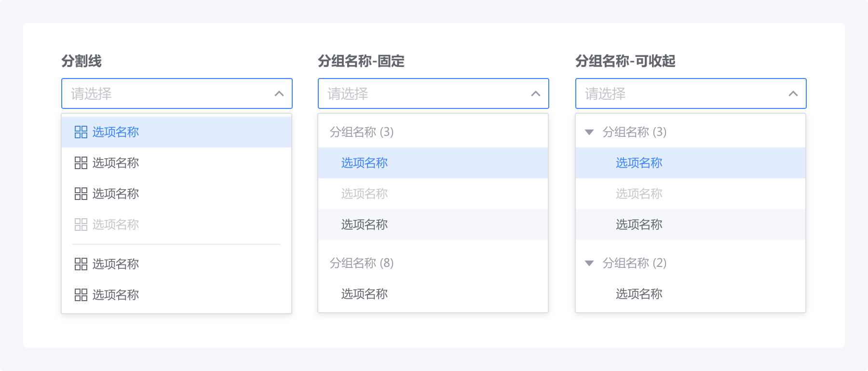This screenshot has width=868, height=371.
Task: Select the highlighted blue 选项名称 in the 分组名称-固定 list
Action: [433, 163]
